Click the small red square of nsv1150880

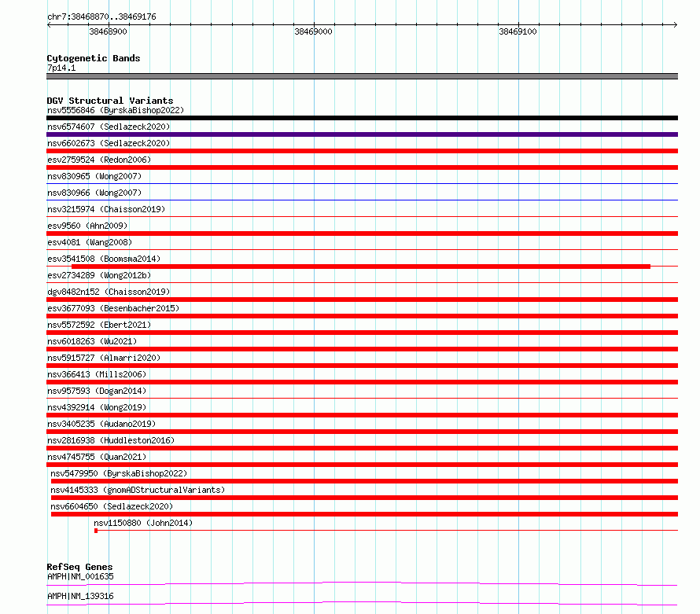click(x=96, y=531)
